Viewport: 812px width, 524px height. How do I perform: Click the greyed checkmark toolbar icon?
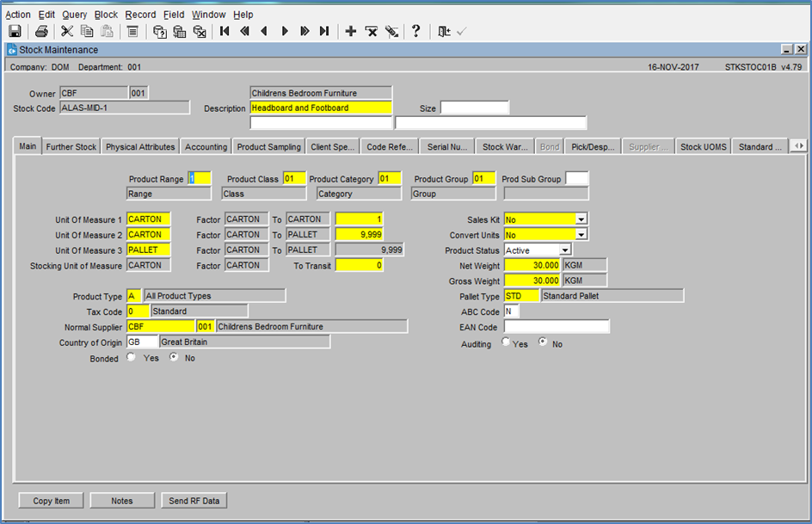click(x=461, y=32)
